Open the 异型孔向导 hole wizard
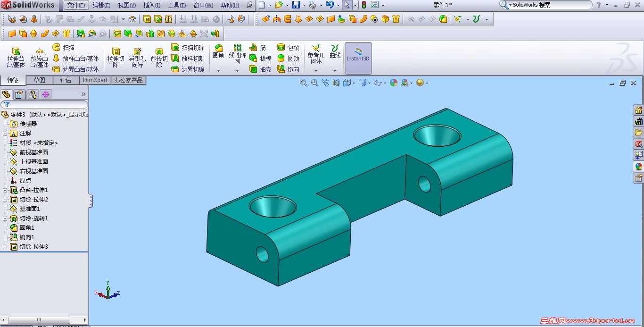The image size is (644, 327). click(x=137, y=57)
